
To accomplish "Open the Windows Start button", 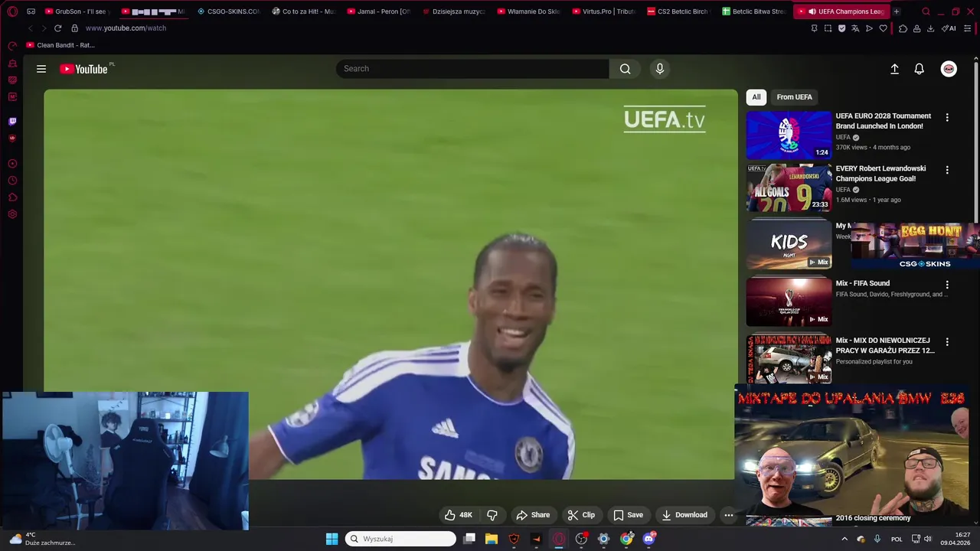I will (x=332, y=539).
